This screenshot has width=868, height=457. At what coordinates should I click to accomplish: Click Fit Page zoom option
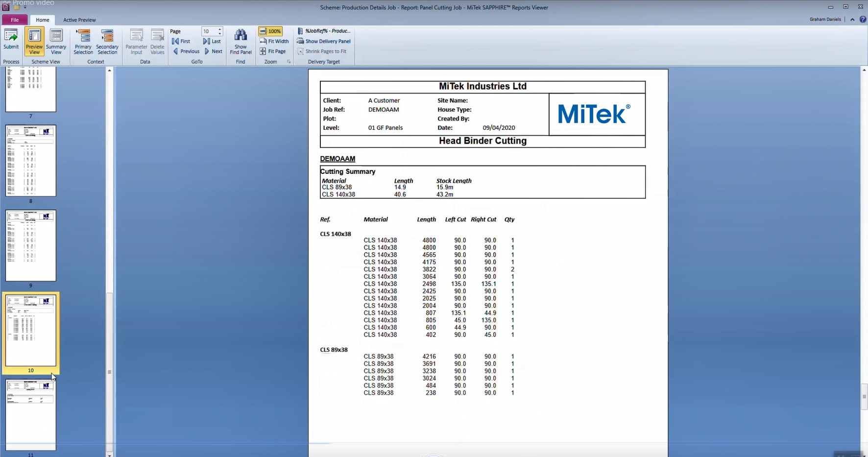point(273,51)
